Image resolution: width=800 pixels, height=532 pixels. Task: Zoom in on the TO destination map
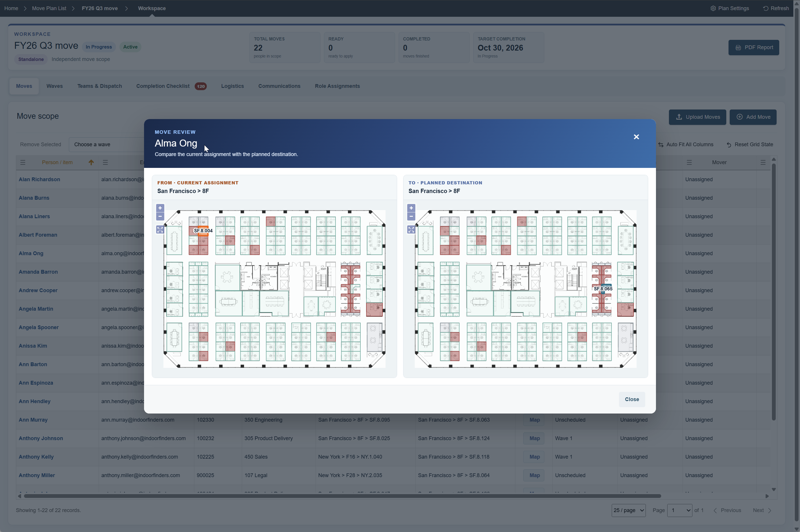[411, 208]
